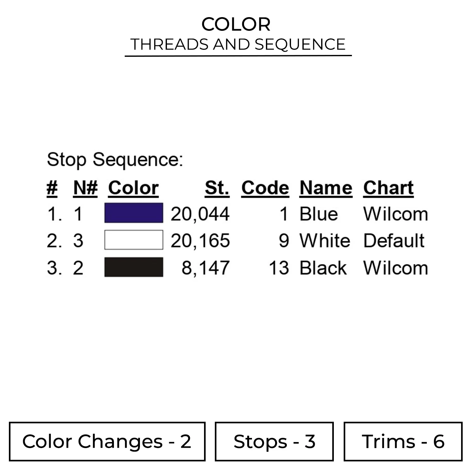Click the Trims - 6 box

(403, 441)
